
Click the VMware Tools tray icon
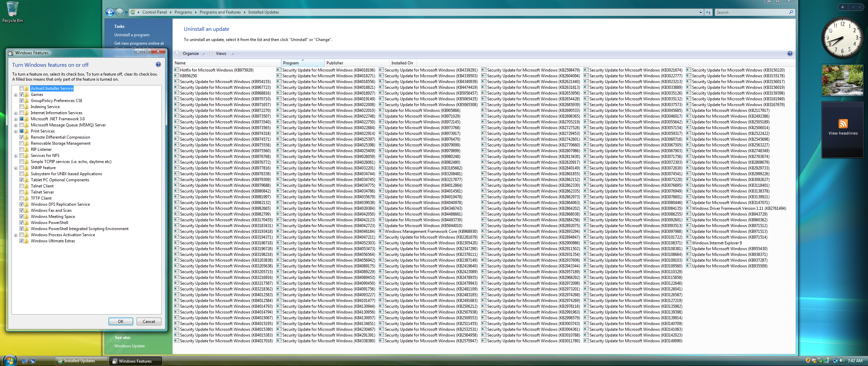click(814, 361)
